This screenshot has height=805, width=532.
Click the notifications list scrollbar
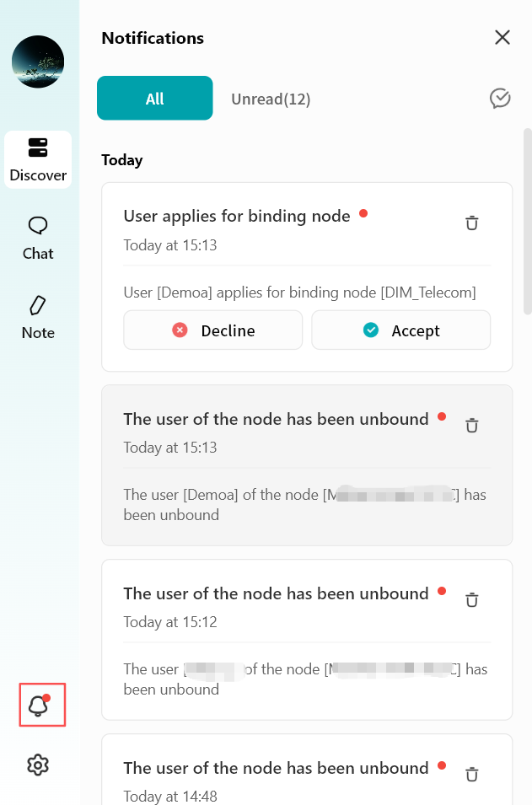point(528,221)
